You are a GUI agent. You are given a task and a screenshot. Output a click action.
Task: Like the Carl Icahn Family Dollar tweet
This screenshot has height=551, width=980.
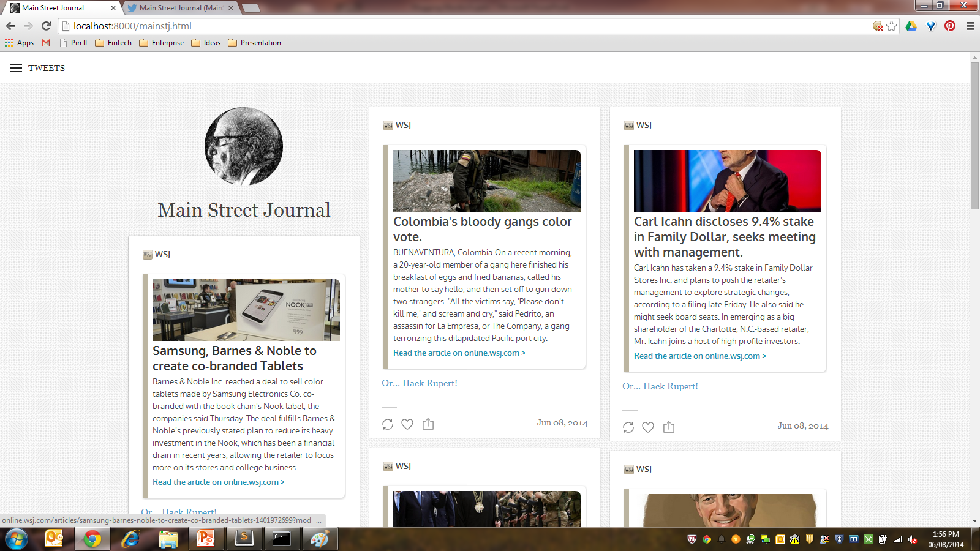[x=648, y=427]
